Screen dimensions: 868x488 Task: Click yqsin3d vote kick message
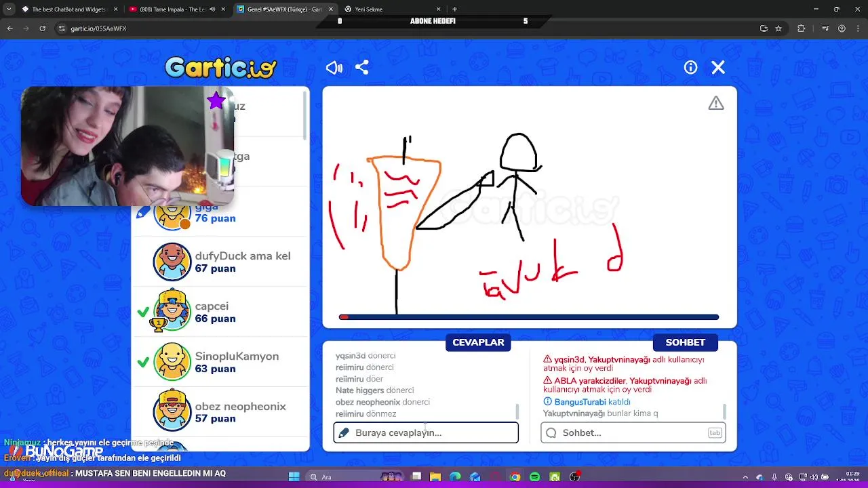coord(624,363)
